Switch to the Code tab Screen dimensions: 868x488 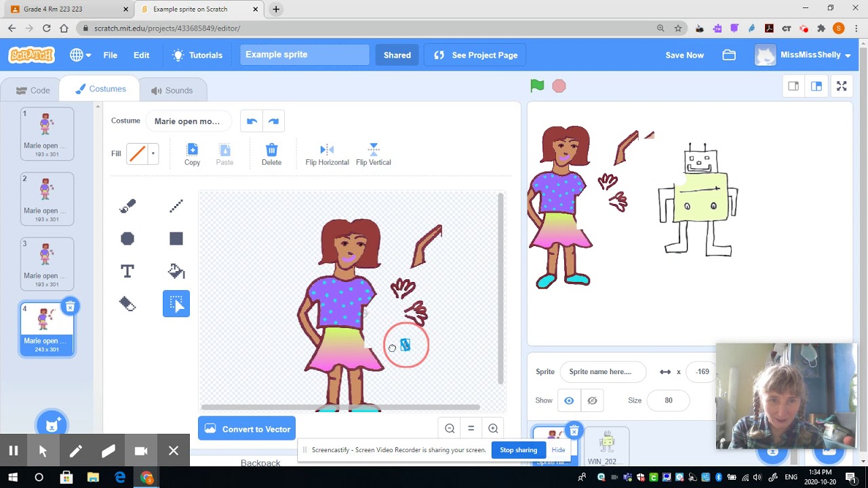[x=33, y=90]
